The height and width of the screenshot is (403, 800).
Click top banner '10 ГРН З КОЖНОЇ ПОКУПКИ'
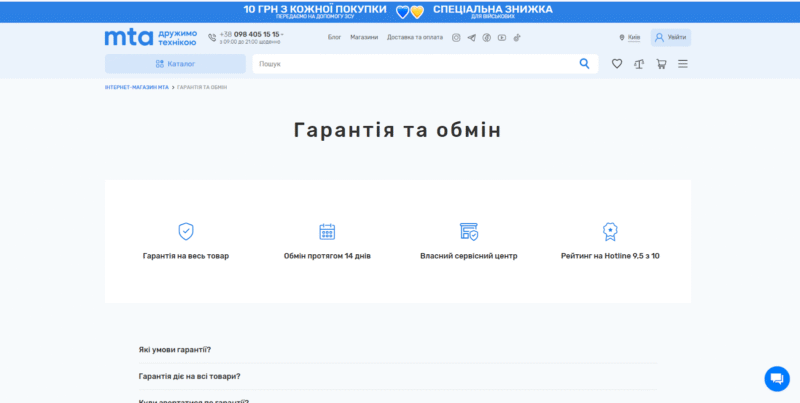click(315, 9)
